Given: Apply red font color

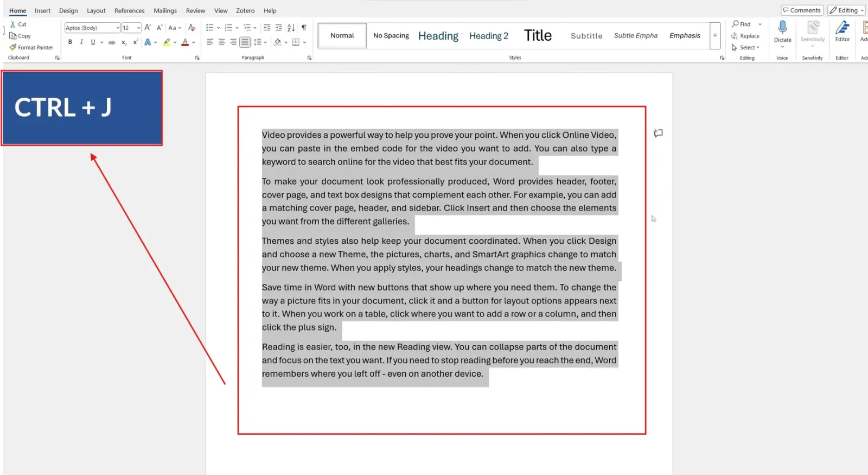Looking at the screenshot, I should pos(185,42).
